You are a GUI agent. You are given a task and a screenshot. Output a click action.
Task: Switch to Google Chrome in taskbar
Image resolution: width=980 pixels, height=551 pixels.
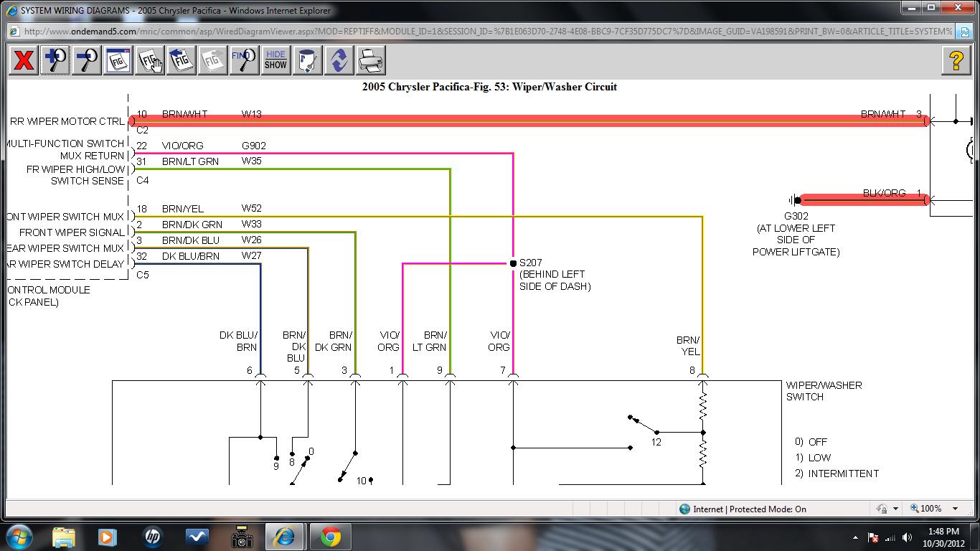click(x=330, y=537)
